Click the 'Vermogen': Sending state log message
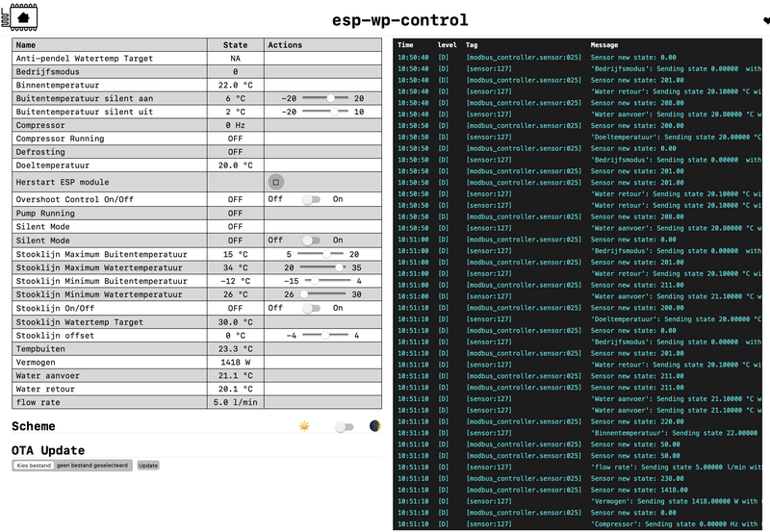770x532 pixels. click(677, 501)
